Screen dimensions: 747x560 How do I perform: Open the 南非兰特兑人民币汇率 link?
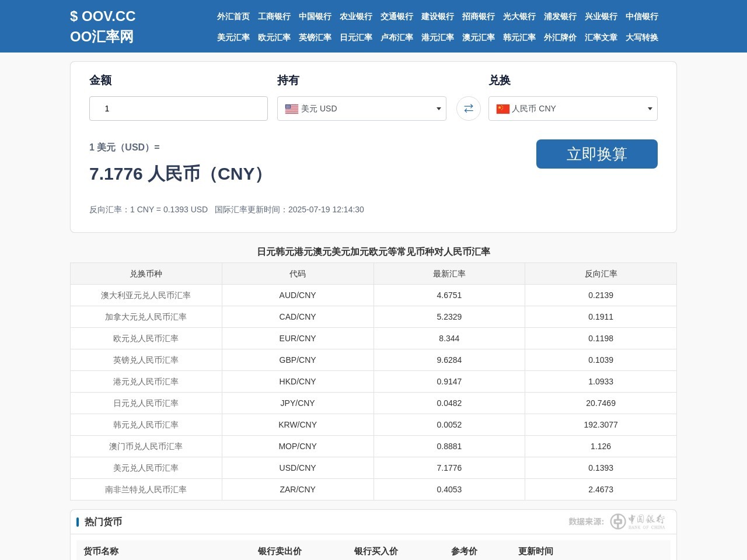(146, 489)
